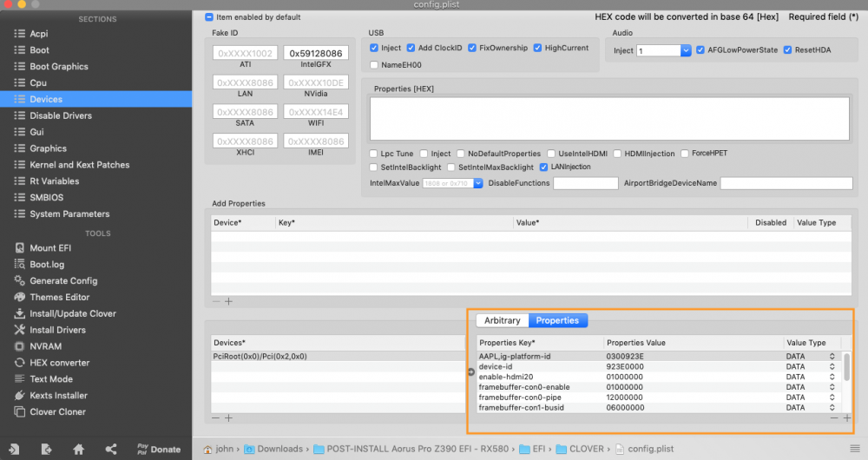Open the Boot.log viewer tool

point(47,264)
